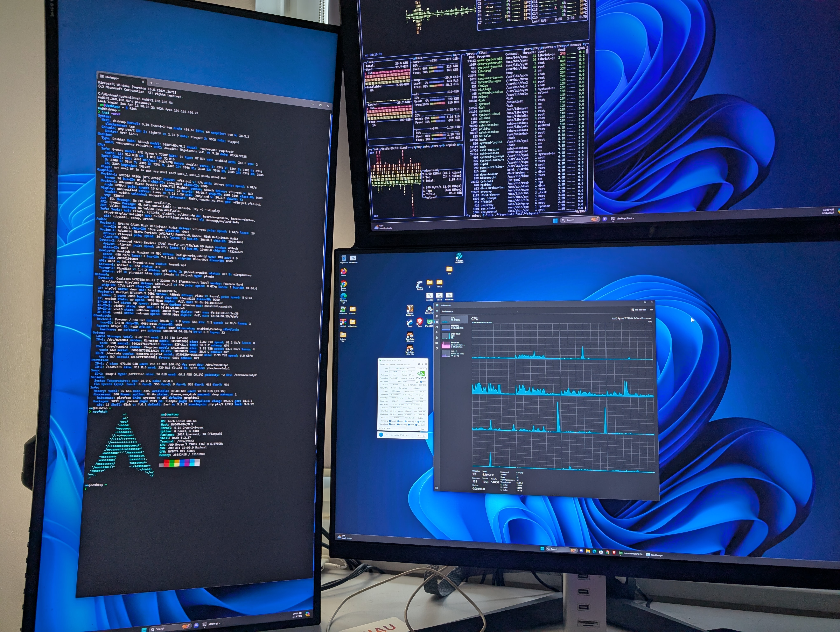
Task: Select mount.bat file on desktop
Action: tap(429, 297)
